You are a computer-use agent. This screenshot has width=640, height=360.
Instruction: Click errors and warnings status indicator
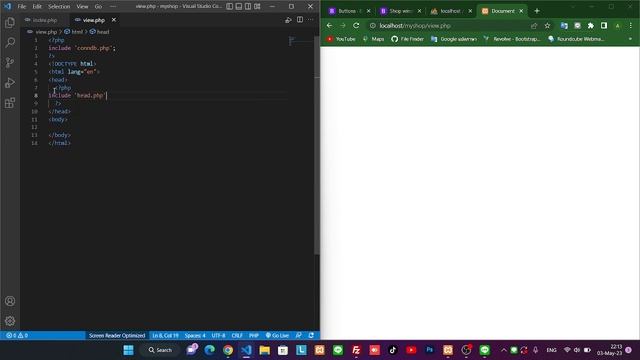(17, 336)
